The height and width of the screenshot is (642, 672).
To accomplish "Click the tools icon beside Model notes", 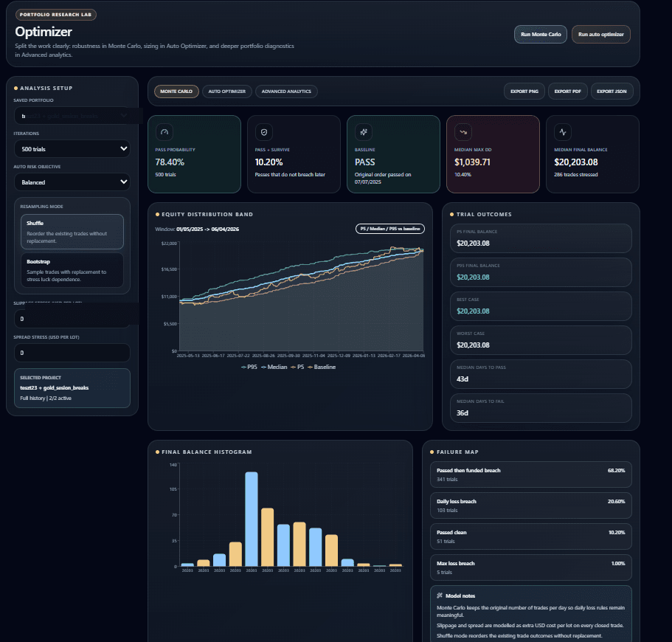I will 440,596.
